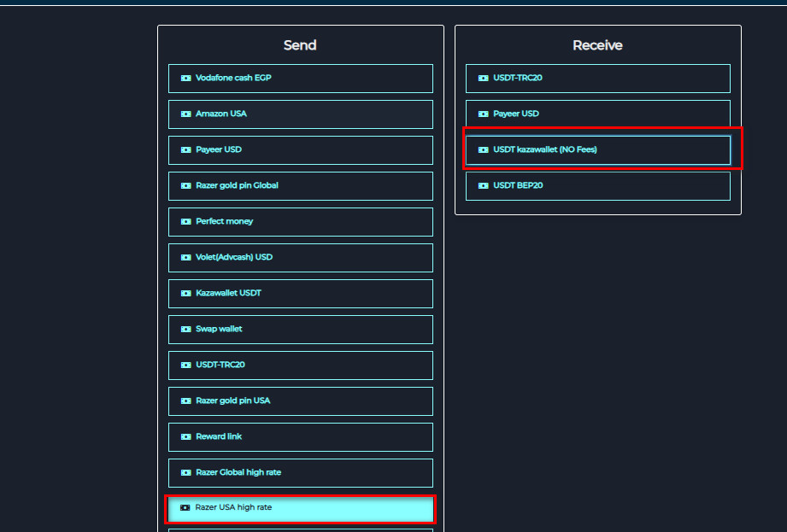Choose Swap wallet in the Send list
This screenshot has width=787, height=532.
(x=300, y=329)
